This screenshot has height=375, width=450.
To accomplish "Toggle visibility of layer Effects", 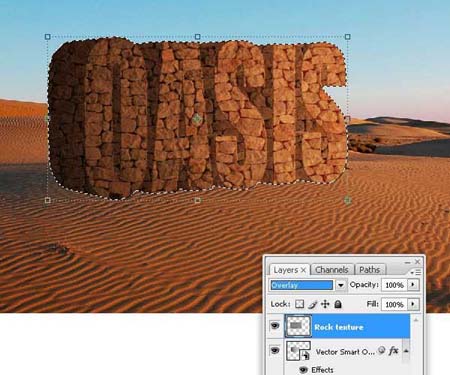I will click(x=304, y=370).
